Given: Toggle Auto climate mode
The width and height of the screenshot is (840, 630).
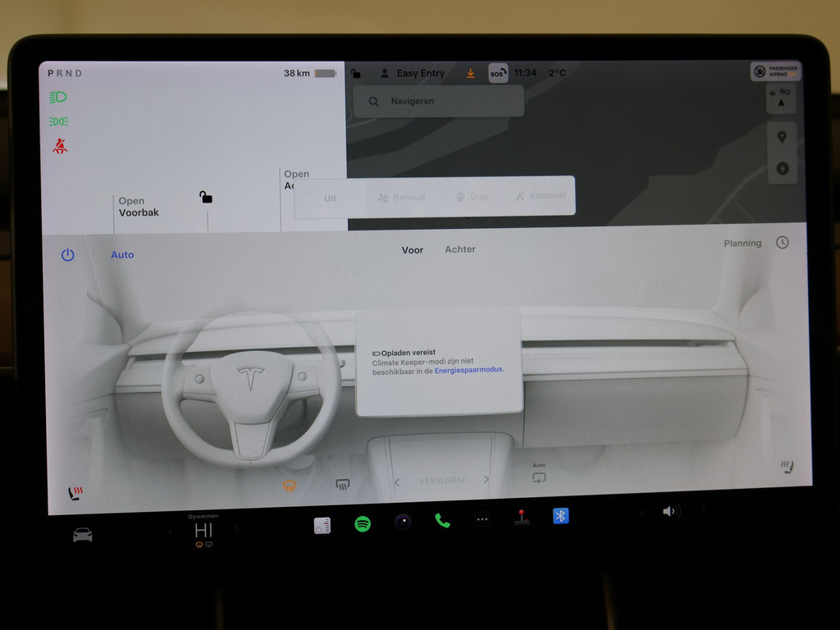Looking at the screenshot, I should (x=122, y=255).
